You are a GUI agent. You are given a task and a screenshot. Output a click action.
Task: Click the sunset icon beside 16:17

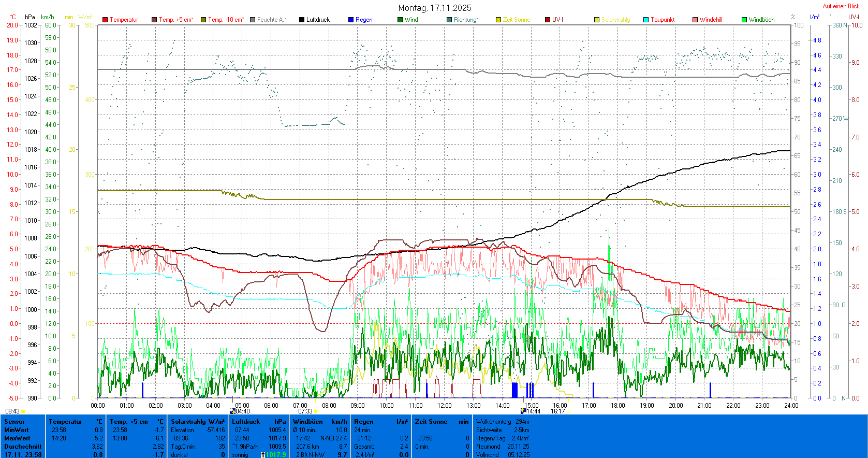pos(568,411)
